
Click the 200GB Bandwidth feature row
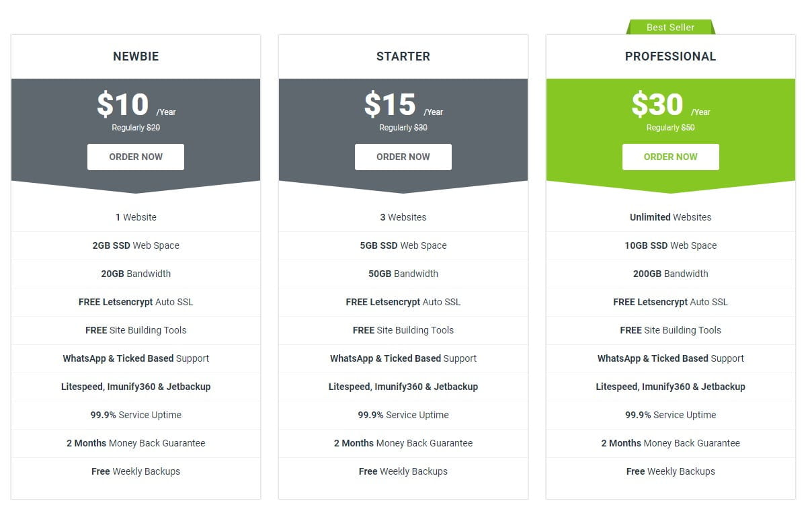[670, 274]
